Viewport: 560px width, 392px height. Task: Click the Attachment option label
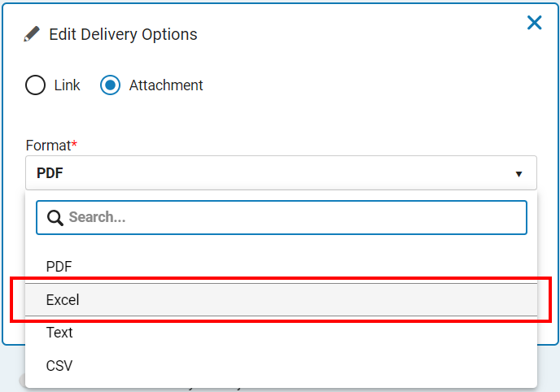pos(166,85)
